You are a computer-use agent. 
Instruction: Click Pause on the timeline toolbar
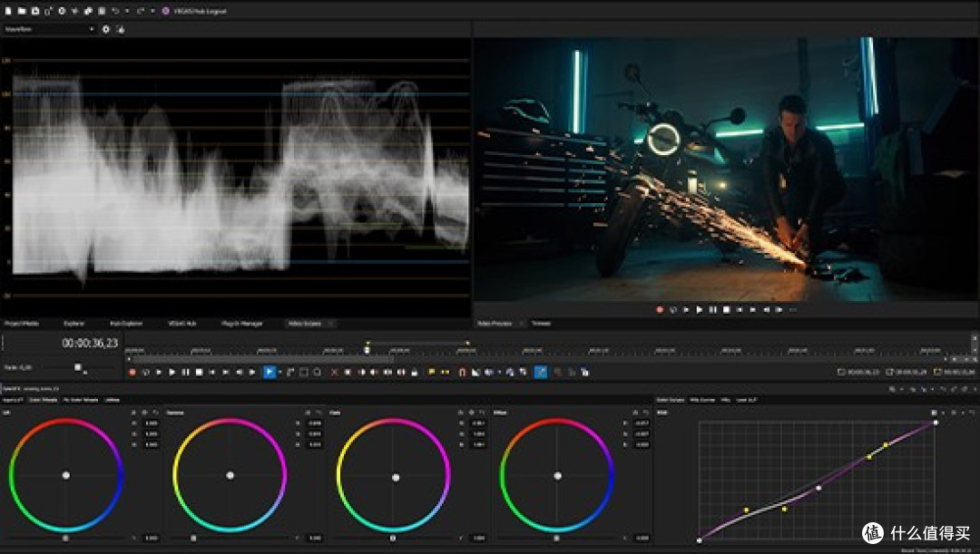click(186, 373)
